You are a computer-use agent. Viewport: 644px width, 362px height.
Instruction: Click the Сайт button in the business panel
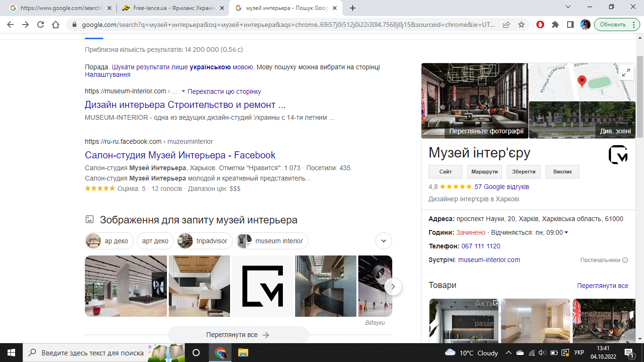click(446, 172)
